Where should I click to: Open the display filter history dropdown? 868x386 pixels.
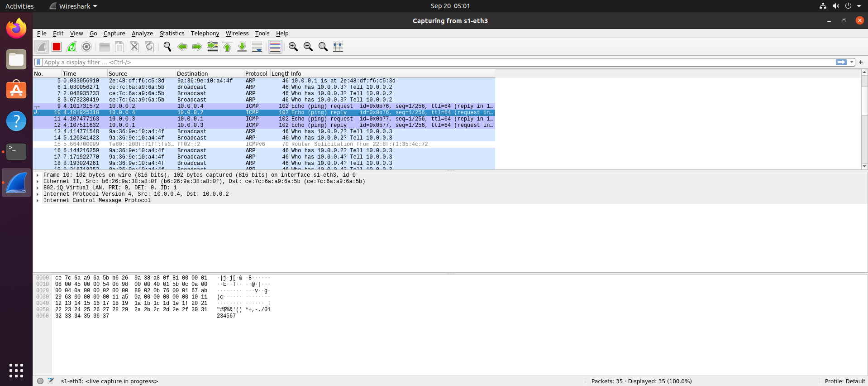pyautogui.click(x=852, y=62)
